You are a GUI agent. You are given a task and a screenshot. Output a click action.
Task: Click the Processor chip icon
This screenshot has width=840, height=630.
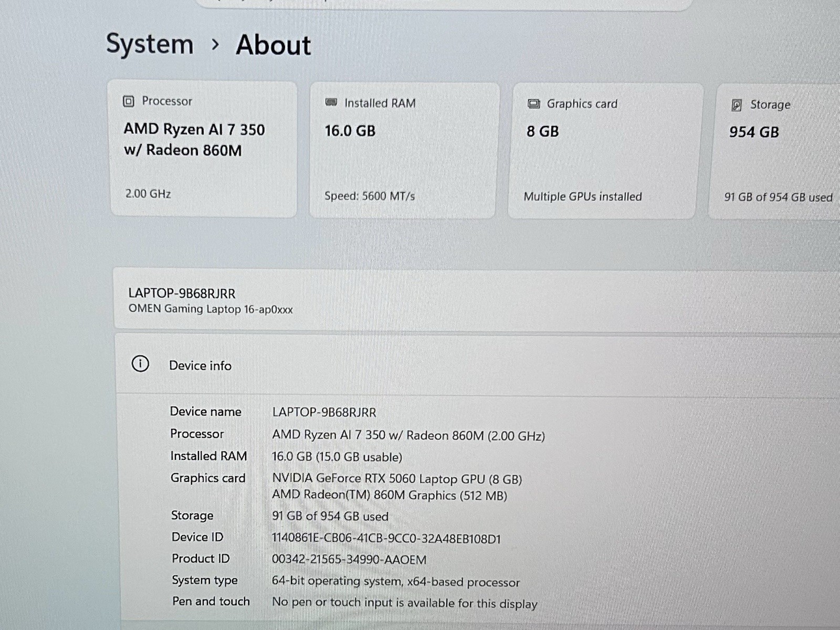coord(129,101)
